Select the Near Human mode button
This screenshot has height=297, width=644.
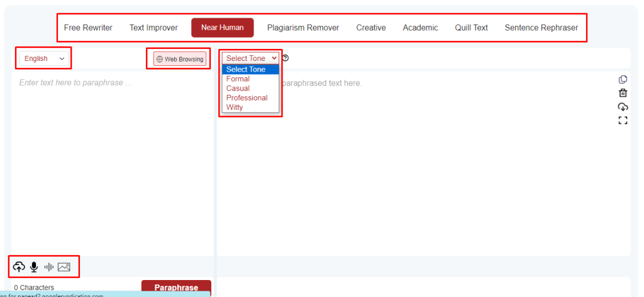222,28
